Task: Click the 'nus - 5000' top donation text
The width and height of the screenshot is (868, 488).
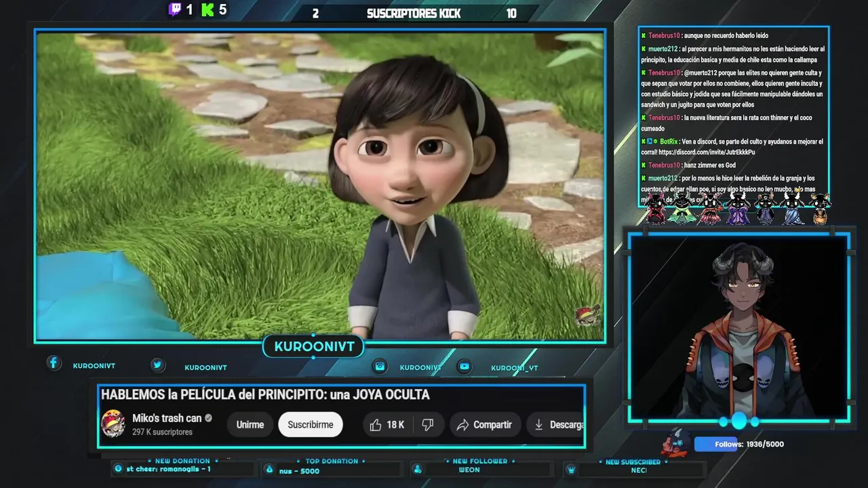Action: 299,471
